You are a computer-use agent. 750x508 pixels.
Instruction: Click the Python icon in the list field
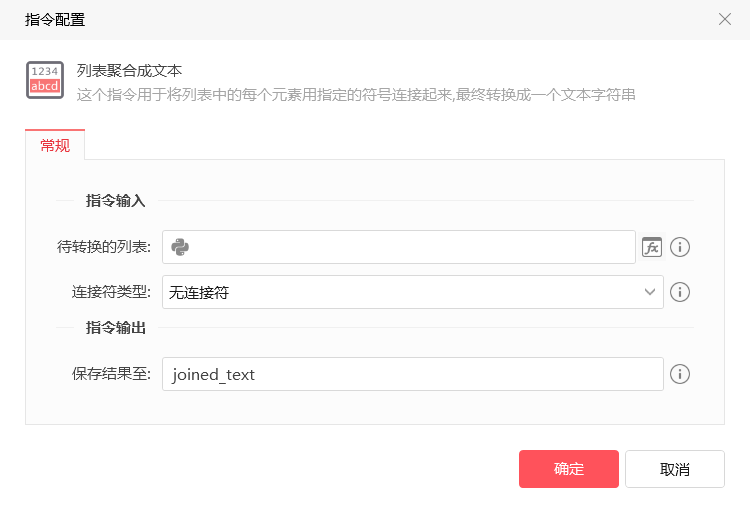pos(180,247)
